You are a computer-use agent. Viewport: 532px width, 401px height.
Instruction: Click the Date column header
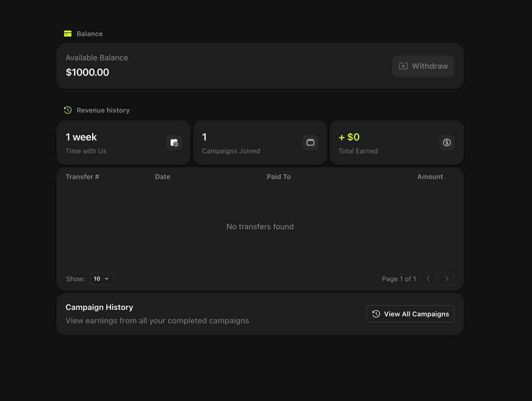click(x=163, y=176)
